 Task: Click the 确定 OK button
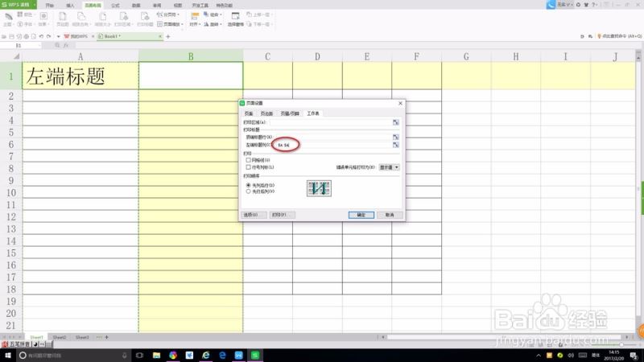tap(361, 215)
